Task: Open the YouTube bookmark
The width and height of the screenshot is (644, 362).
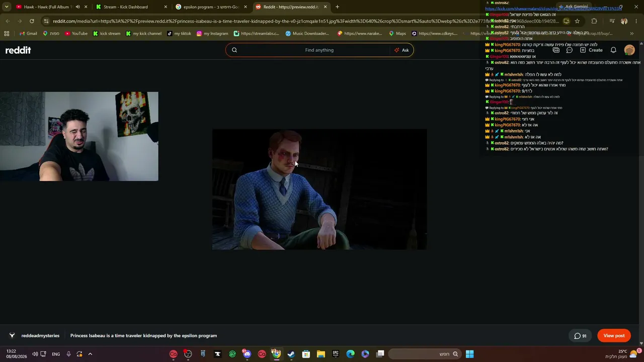Action: 76,34
